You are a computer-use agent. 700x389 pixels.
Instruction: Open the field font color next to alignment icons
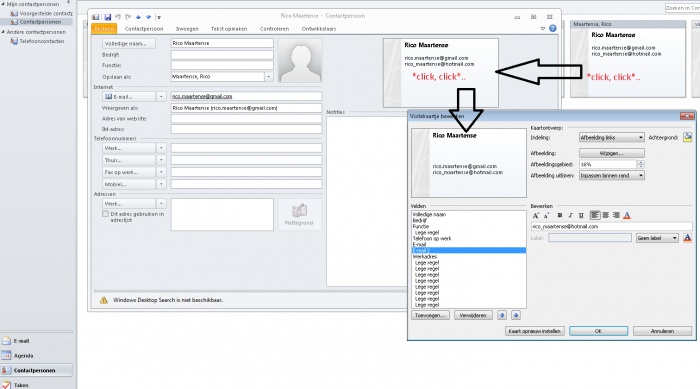(x=627, y=215)
